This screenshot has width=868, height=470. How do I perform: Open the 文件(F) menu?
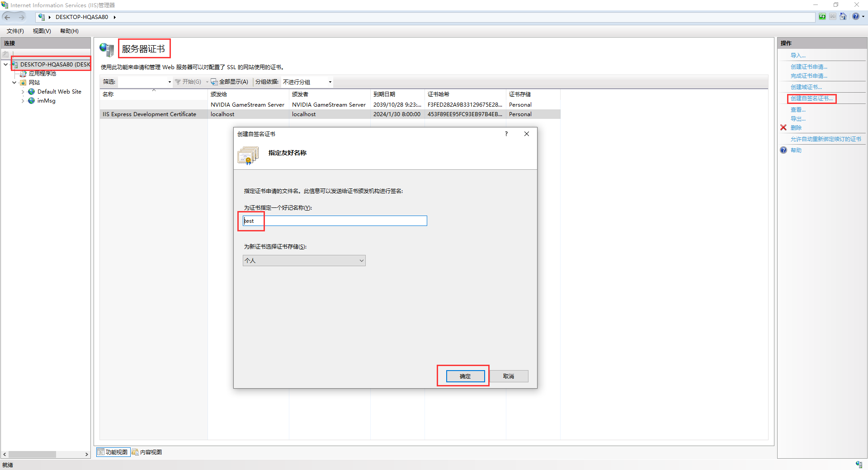[15, 31]
